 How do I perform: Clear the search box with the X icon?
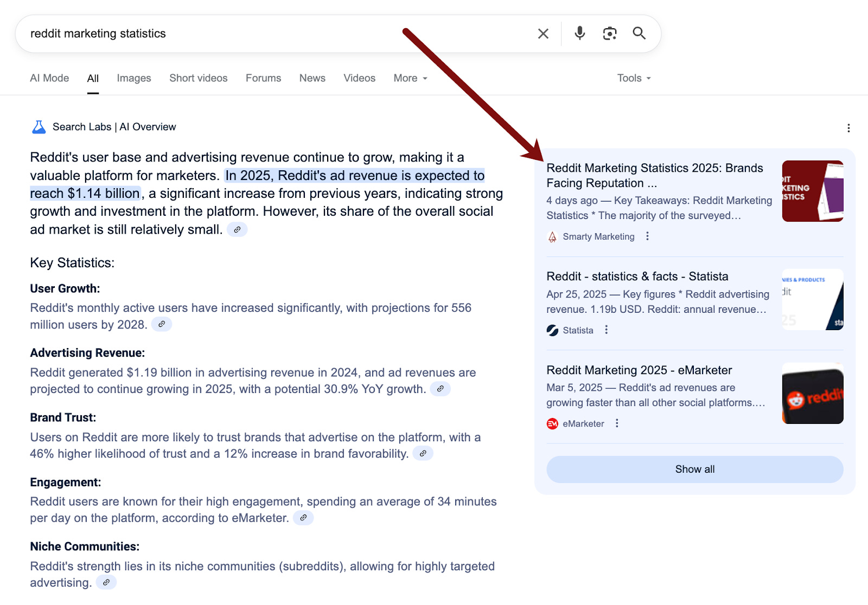(543, 34)
